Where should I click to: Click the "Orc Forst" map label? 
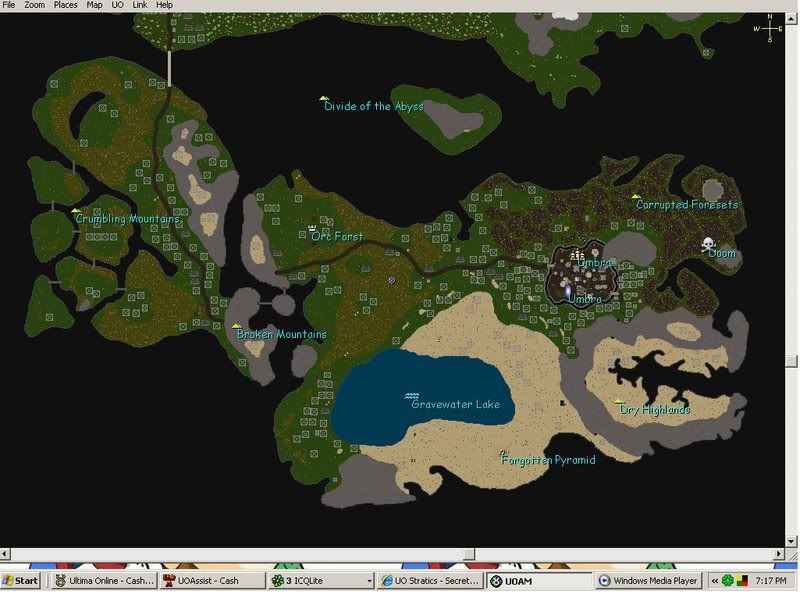pos(337,236)
